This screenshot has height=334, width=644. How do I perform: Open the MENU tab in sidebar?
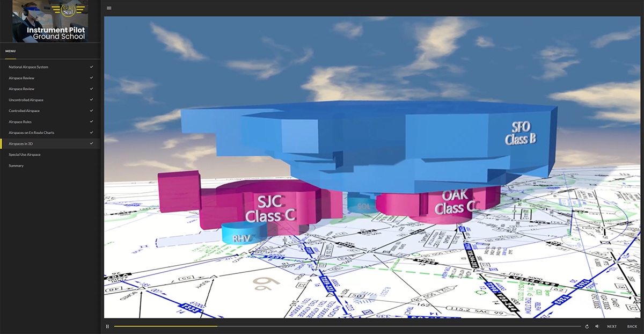[x=11, y=51]
